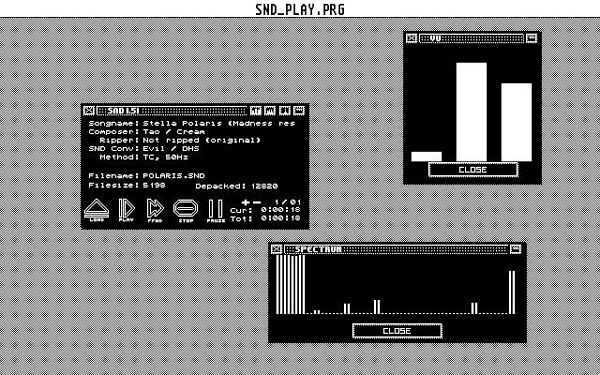
Task: Click the SND Conv value 'Evil / DHS'
Action: (171, 148)
